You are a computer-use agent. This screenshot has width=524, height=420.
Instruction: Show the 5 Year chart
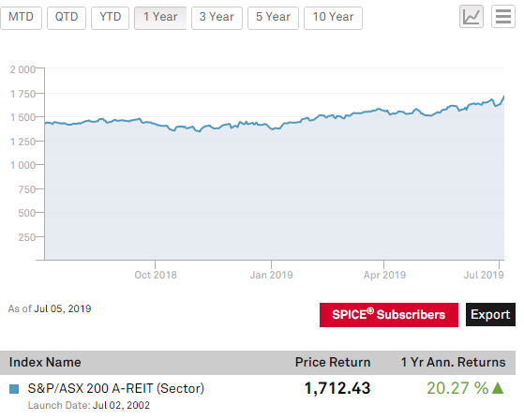[273, 18]
